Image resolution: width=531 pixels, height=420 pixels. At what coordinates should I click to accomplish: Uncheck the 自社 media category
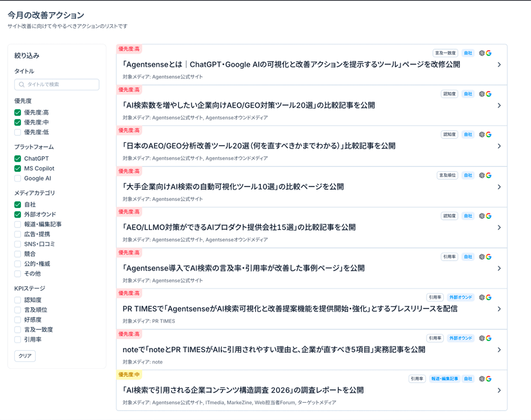pos(17,205)
